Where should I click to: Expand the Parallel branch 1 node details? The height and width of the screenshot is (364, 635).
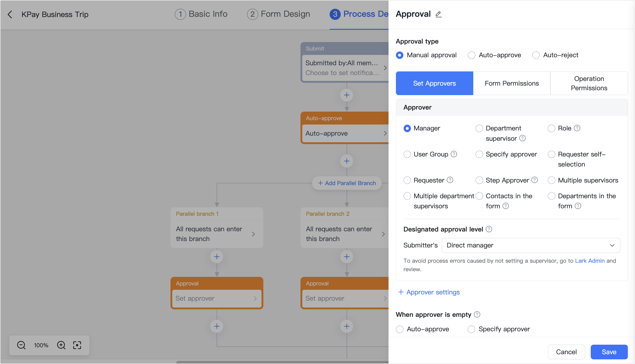(253, 234)
